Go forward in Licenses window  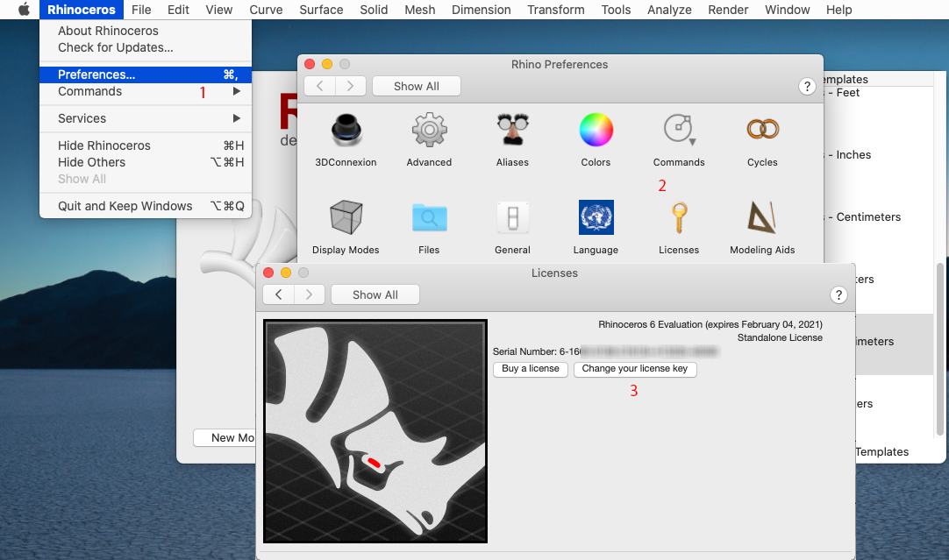[310, 294]
